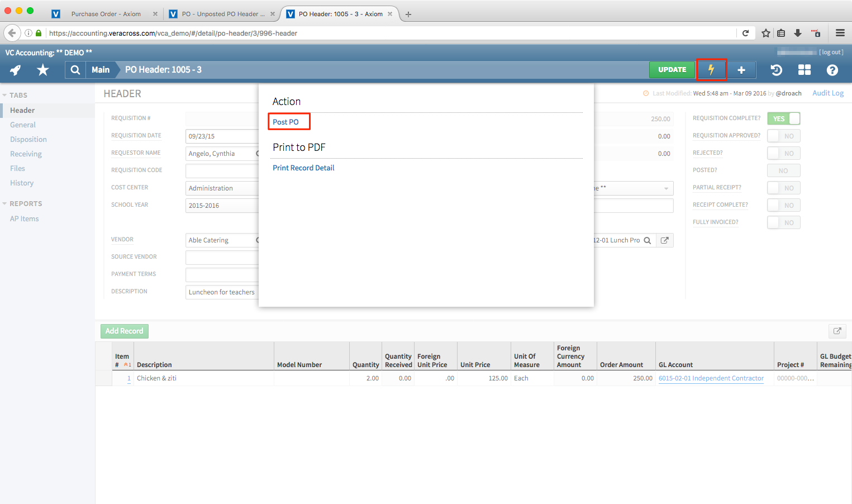Click Post PO under Action
The height and width of the screenshot is (504, 852).
(285, 121)
